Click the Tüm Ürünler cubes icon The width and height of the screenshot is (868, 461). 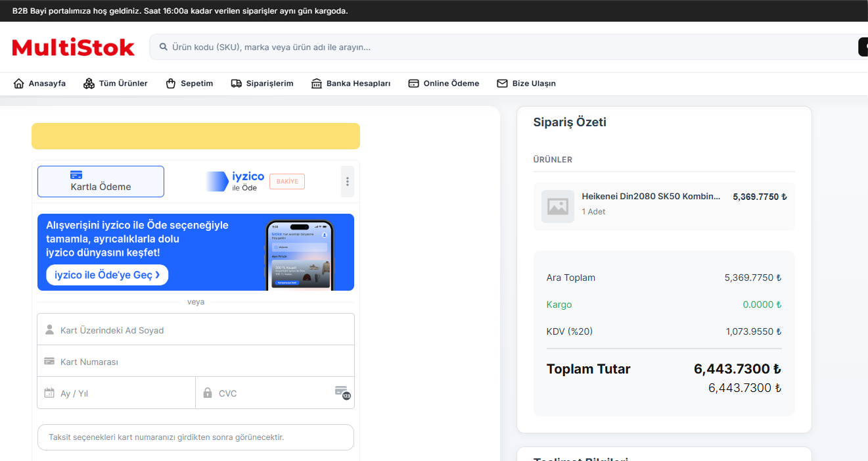click(x=89, y=84)
